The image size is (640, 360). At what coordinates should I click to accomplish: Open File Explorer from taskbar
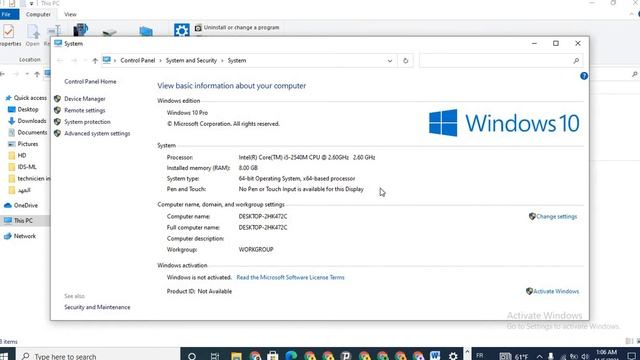pos(236,356)
